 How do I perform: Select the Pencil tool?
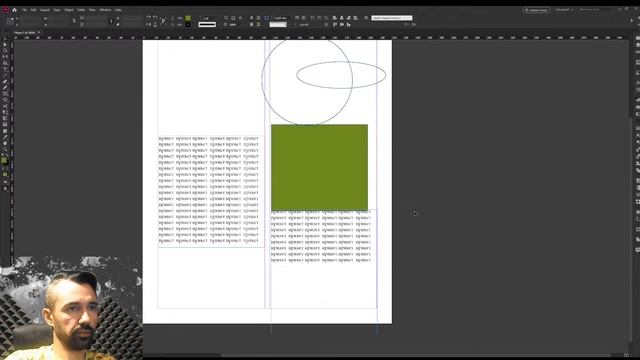coord(5,88)
